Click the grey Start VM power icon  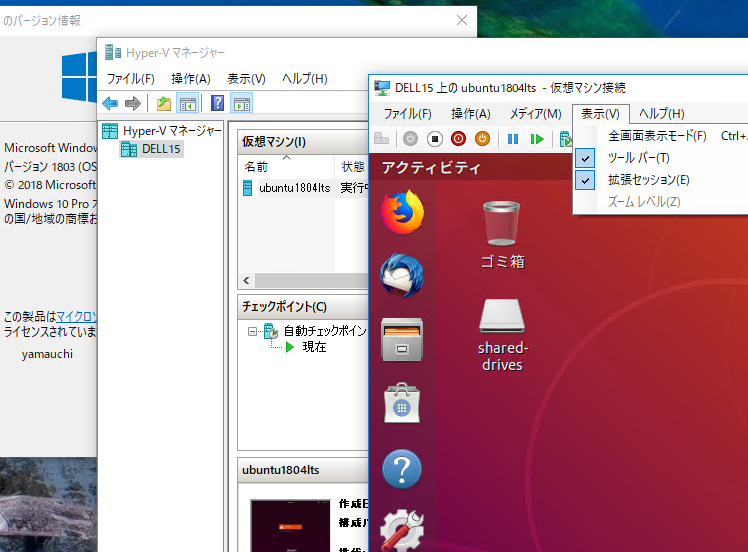click(x=410, y=139)
